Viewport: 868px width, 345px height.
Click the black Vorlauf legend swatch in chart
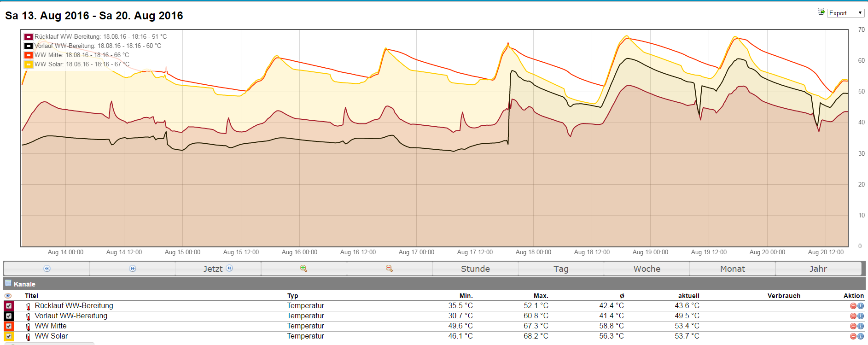[x=29, y=46]
